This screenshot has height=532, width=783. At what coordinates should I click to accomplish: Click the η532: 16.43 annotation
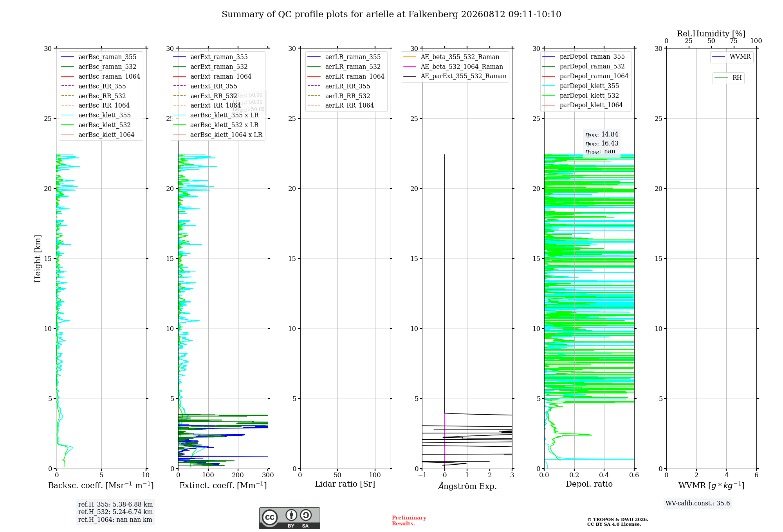pos(602,144)
